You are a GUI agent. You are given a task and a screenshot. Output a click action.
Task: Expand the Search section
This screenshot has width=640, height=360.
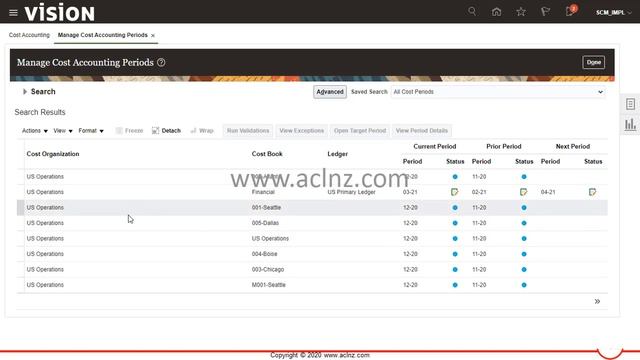point(25,92)
